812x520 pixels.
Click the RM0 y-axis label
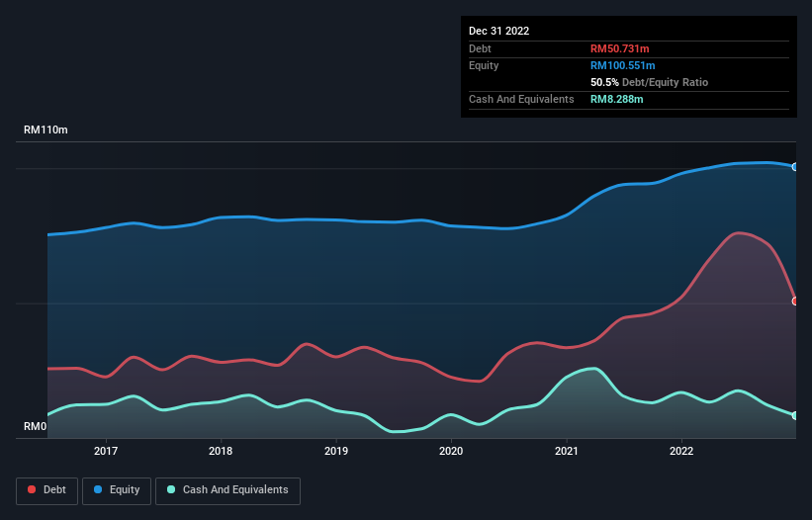36,426
